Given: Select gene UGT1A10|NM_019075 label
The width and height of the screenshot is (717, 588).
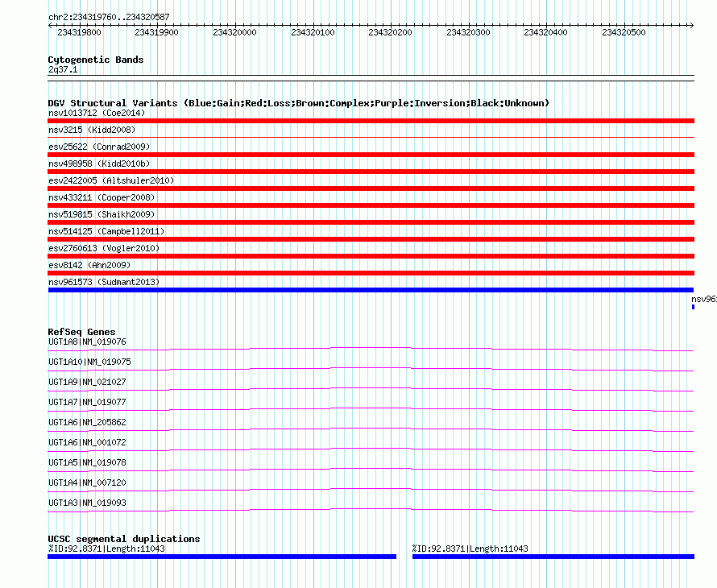Looking at the screenshot, I should [89, 362].
